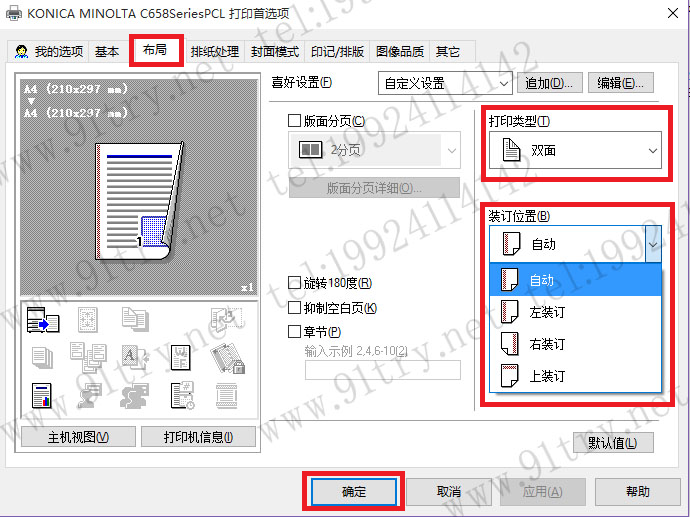This screenshot has width=690, height=517.
Task: Click the grayed page with header footer bands icon
Action: (x=227, y=396)
